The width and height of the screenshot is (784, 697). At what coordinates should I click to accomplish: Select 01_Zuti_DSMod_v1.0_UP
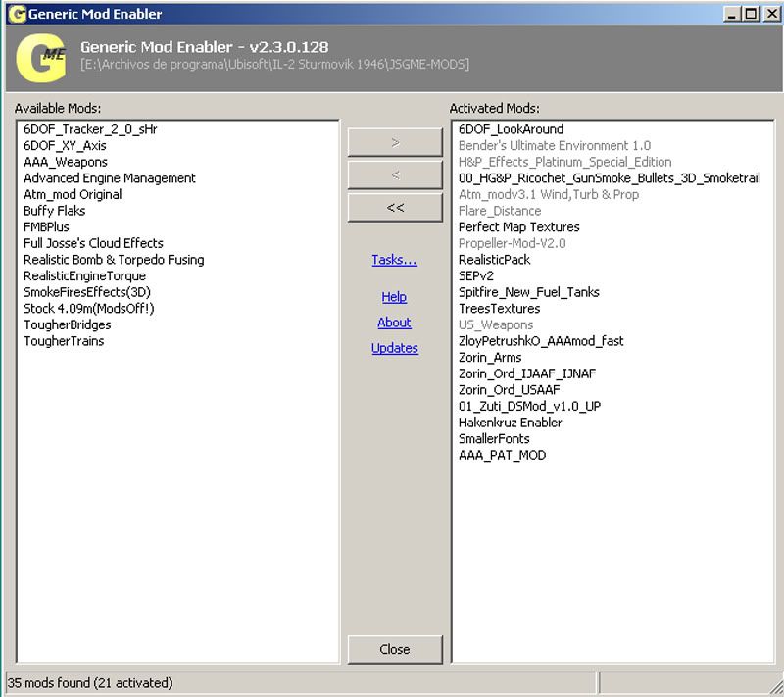pos(529,406)
